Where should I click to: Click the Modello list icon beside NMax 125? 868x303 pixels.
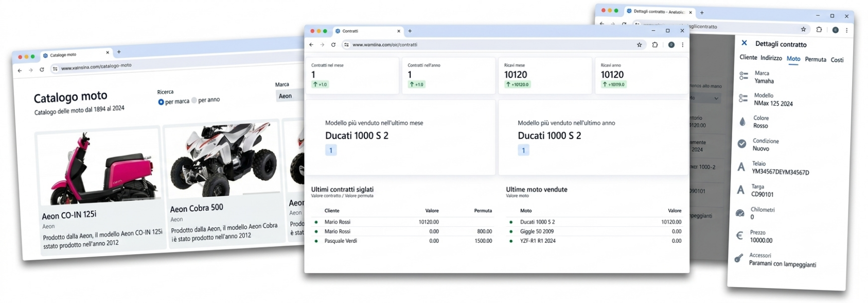743,98
